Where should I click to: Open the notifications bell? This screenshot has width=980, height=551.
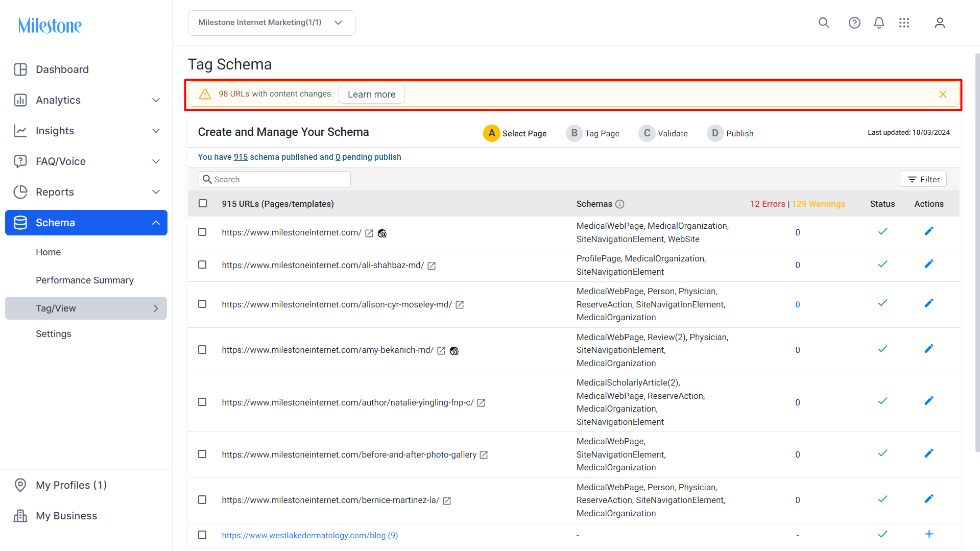pyautogui.click(x=879, y=23)
